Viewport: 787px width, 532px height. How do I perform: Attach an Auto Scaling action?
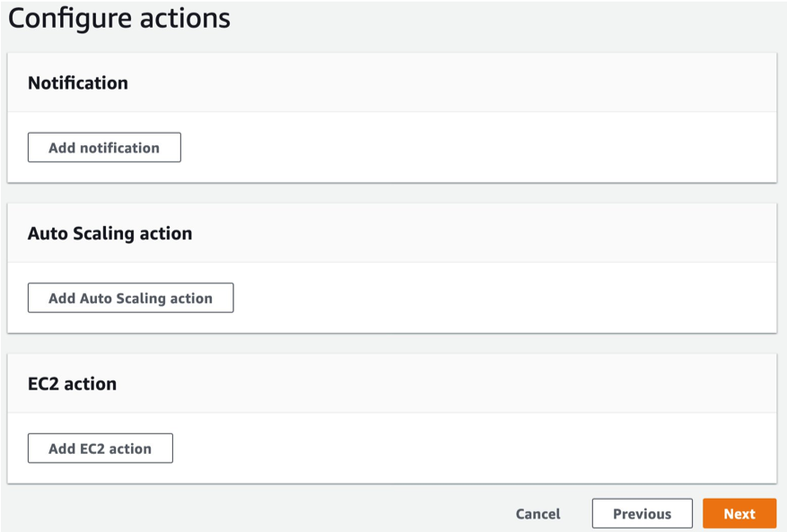click(x=130, y=297)
